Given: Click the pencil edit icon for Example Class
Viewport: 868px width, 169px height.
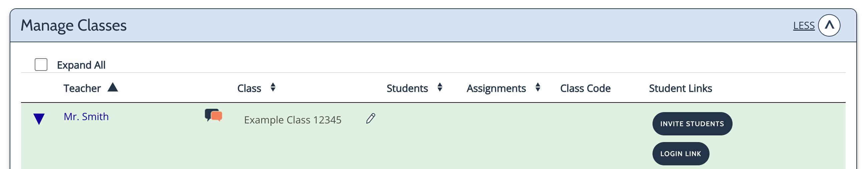Looking at the screenshot, I should [x=371, y=119].
